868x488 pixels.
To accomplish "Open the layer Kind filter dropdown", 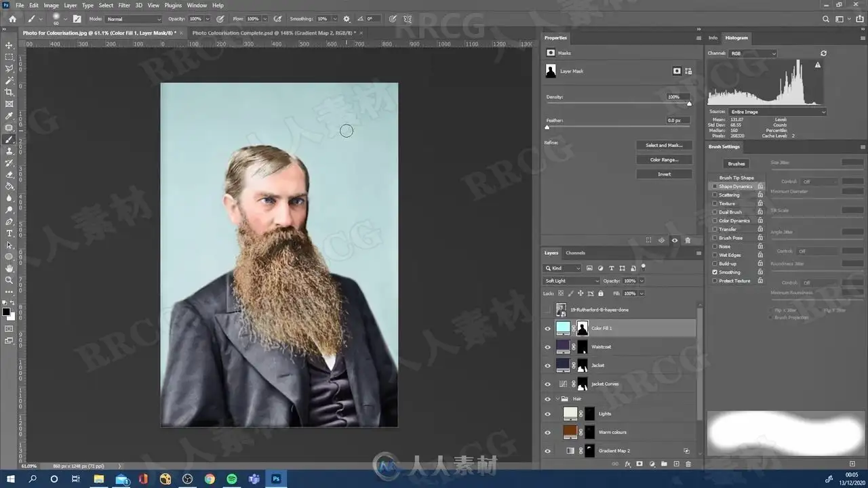I will tap(563, 268).
